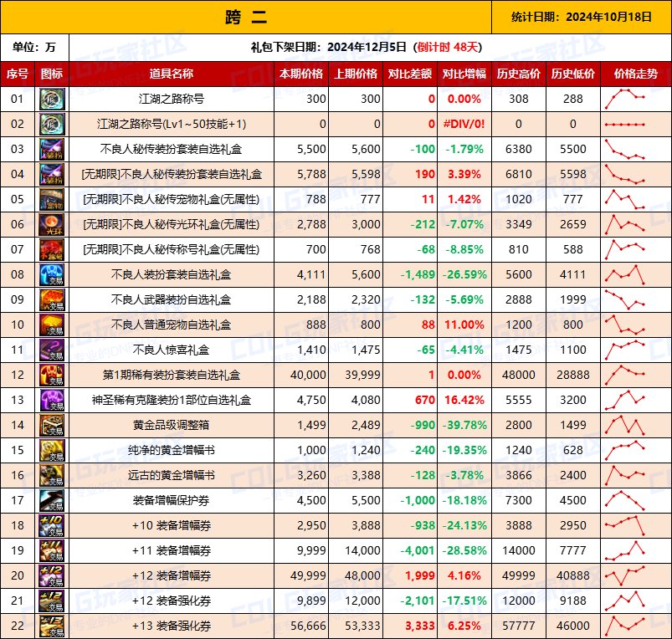This screenshot has height=639, width=672.
Task: Click the 统计日期：2024年10月18日 cell
Action: pyautogui.click(x=582, y=17)
